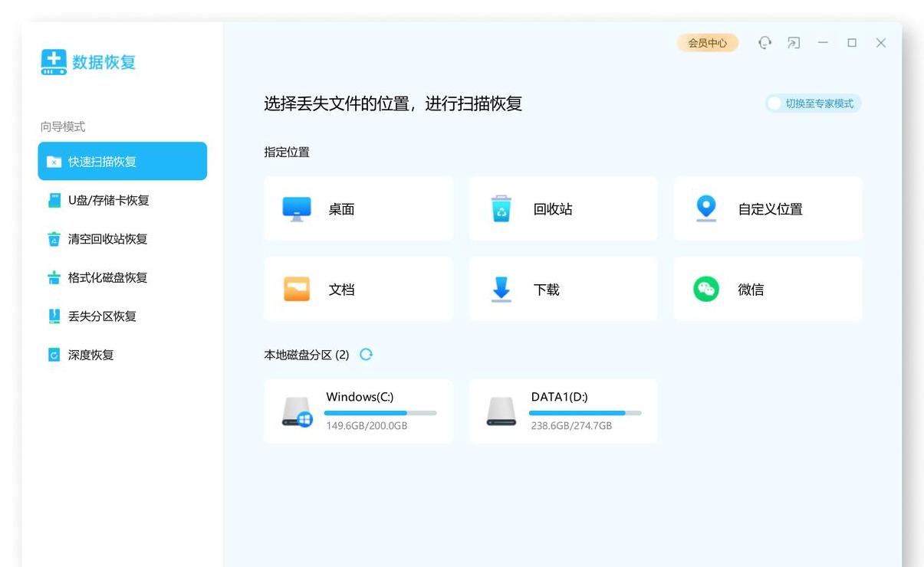Click the 数据恢复 app logo icon

click(x=54, y=62)
